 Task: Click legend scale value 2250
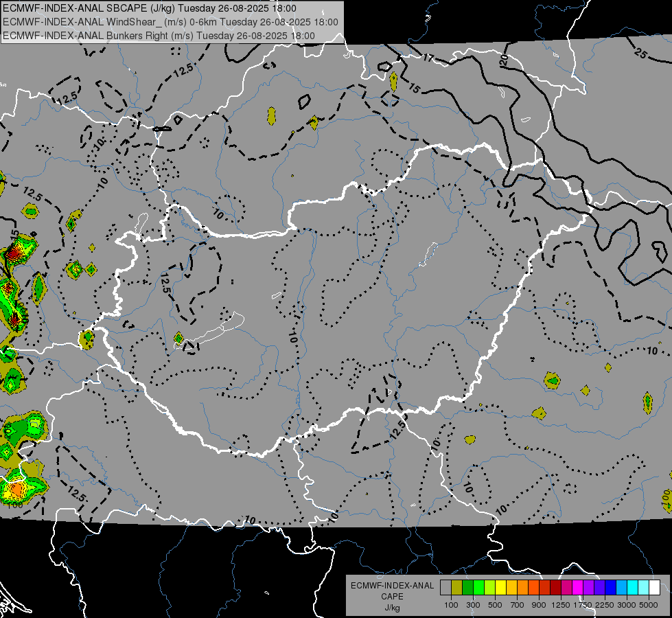pyautogui.click(x=605, y=605)
